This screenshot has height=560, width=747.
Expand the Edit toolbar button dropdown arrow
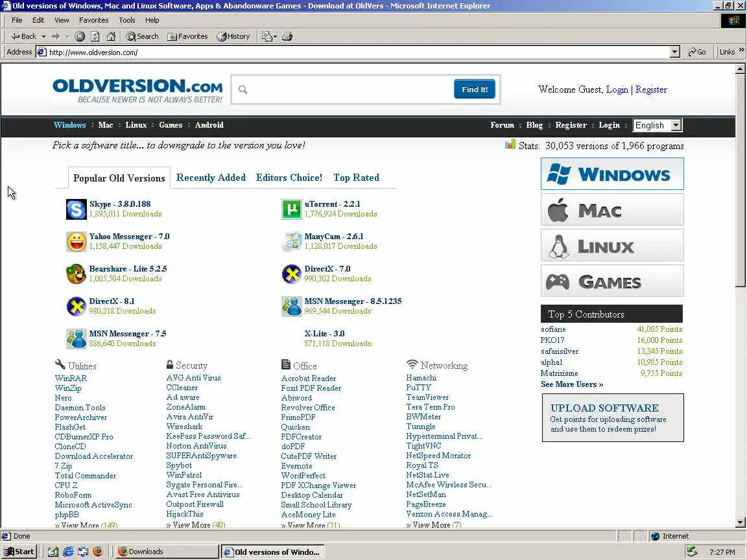(275, 36)
